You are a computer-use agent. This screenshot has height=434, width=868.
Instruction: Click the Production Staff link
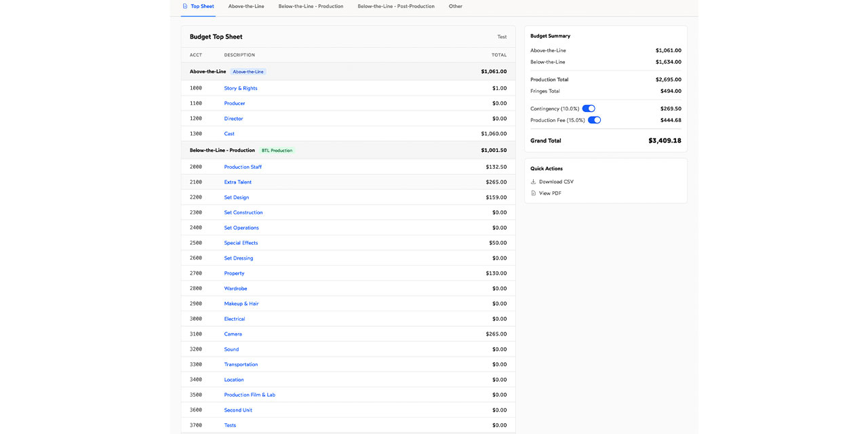243,167
